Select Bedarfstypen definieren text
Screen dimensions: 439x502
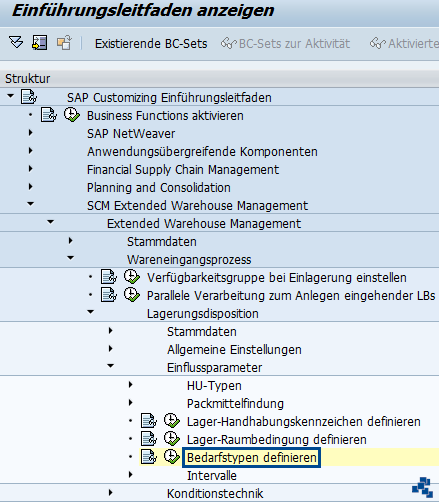(252, 458)
